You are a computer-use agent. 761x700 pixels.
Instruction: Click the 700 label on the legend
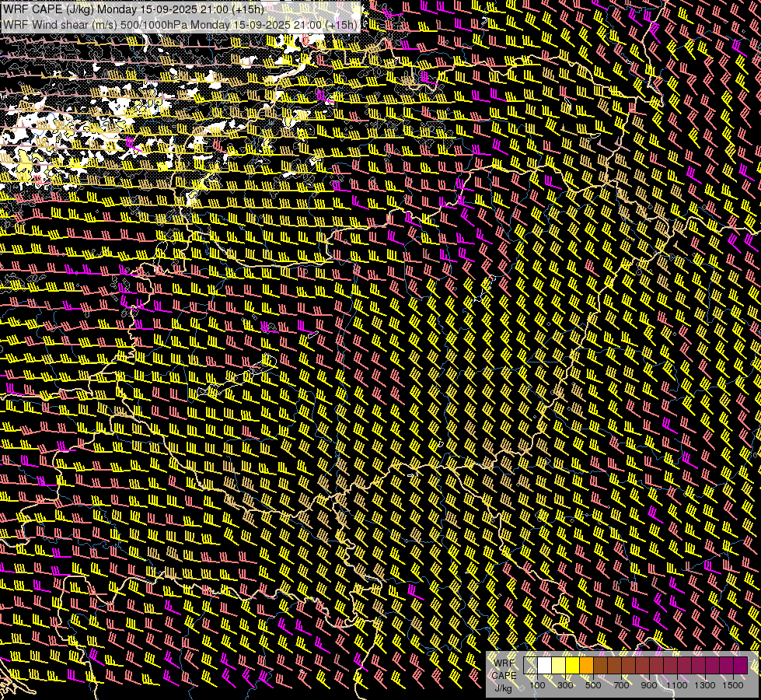pos(621,685)
